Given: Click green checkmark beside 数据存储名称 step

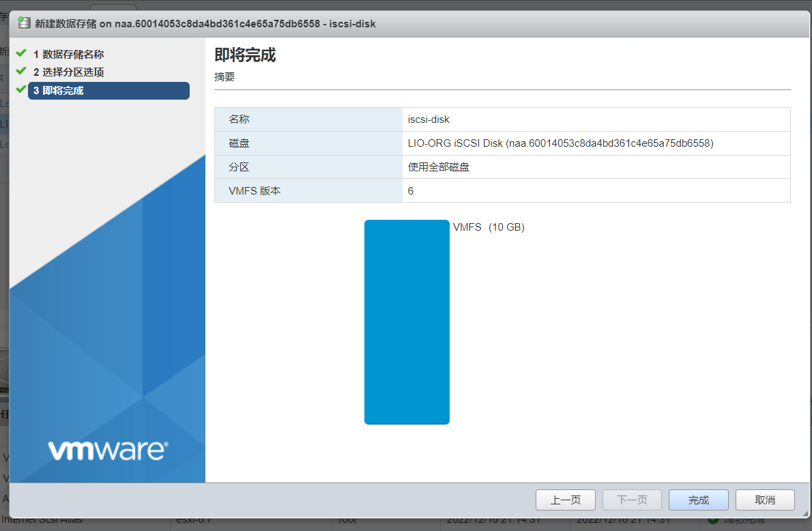Looking at the screenshot, I should (x=21, y=53).
